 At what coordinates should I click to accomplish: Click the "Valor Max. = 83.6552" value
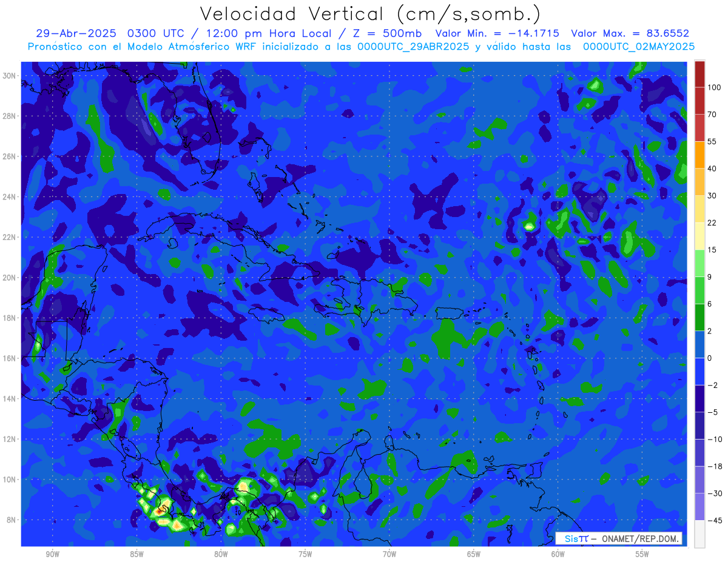630,34
